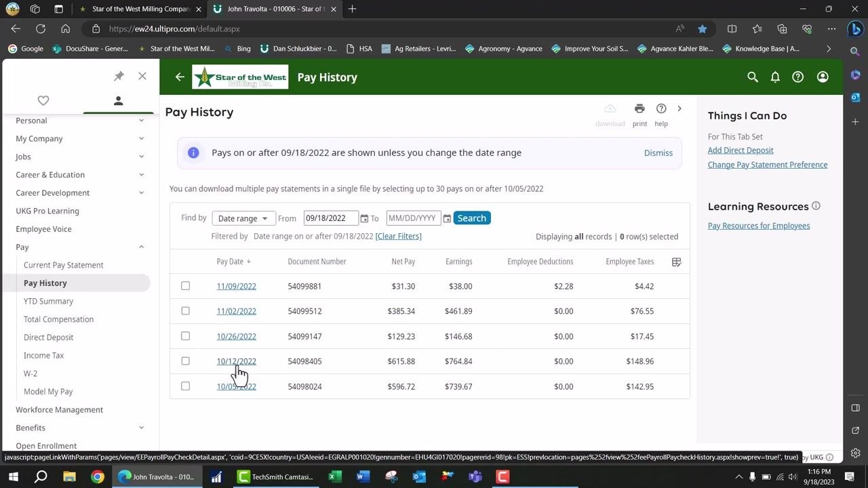Image resolution: width=868 pixels, height=488 pixels.
Task: Open Word from the taskbar
Action: point(363,476)
